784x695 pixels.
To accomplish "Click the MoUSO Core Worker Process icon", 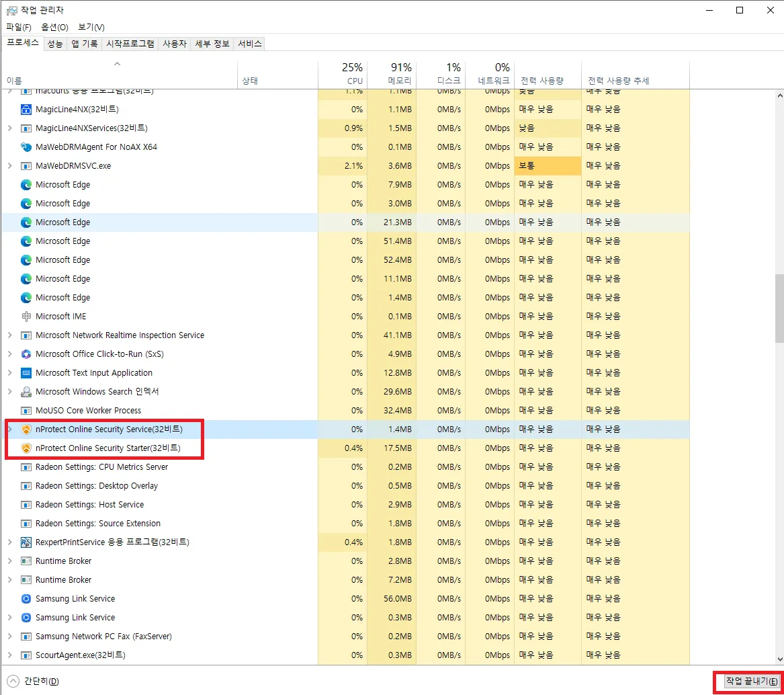I will [26, 410].
